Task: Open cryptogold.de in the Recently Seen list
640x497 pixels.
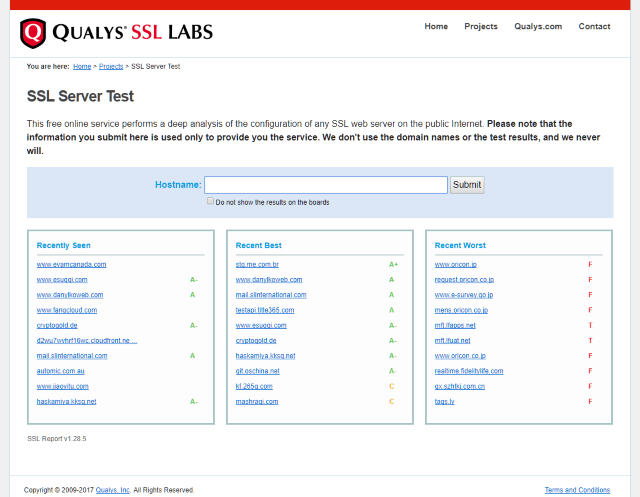Action: (57, 325)
